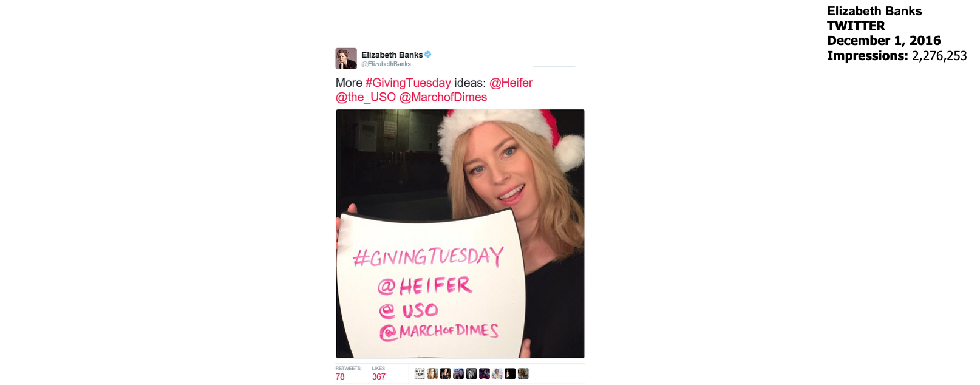The image size is (980, 385).
Task: Click the blue verified badge
Action: (428, 55)
